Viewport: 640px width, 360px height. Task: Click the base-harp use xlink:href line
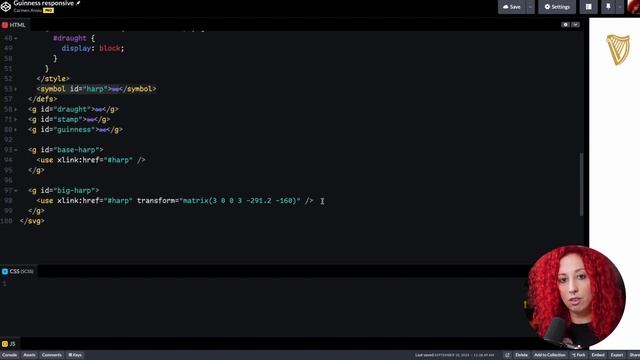(91, 160)
